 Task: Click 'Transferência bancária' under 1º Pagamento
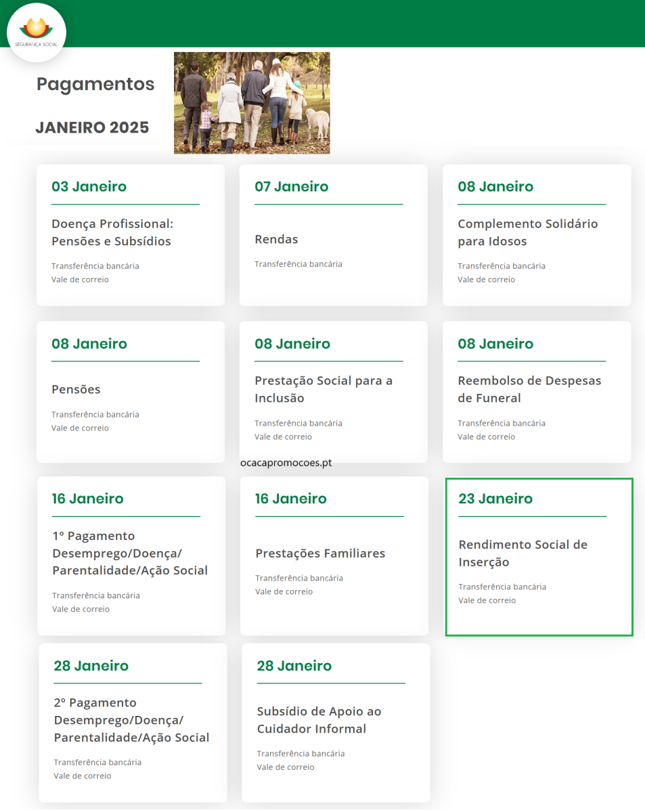[x=96, y=595]
